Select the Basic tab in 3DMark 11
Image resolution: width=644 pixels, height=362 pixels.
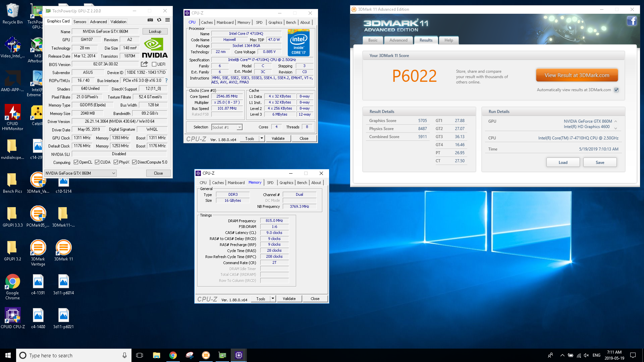pyautogui.click(x=373, y=40)
